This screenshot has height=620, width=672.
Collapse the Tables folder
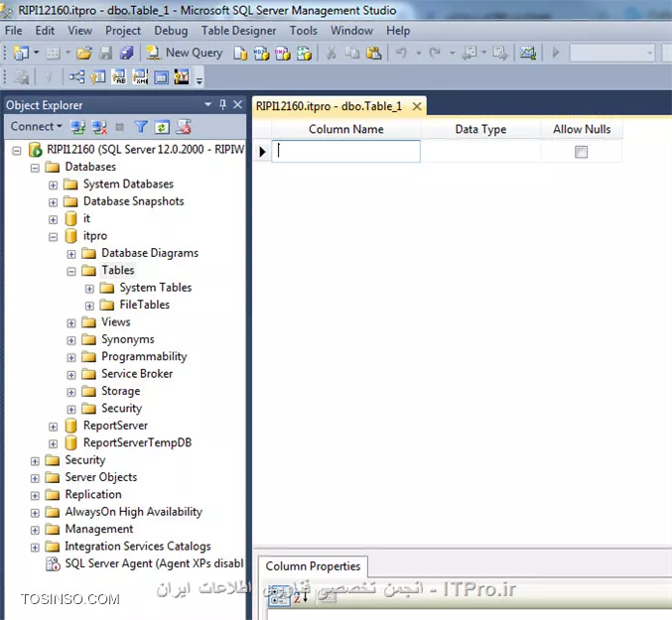pyautogui.click(x=71, y=272)
